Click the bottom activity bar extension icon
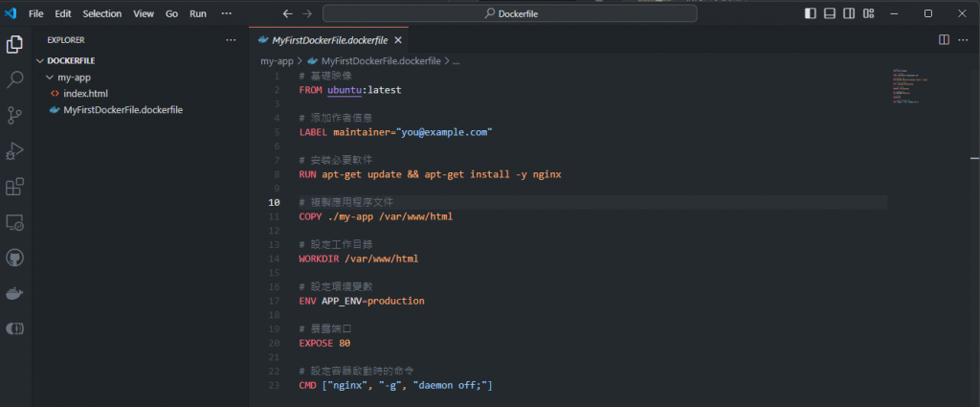The image size is (980, 407). coord(15,328)
